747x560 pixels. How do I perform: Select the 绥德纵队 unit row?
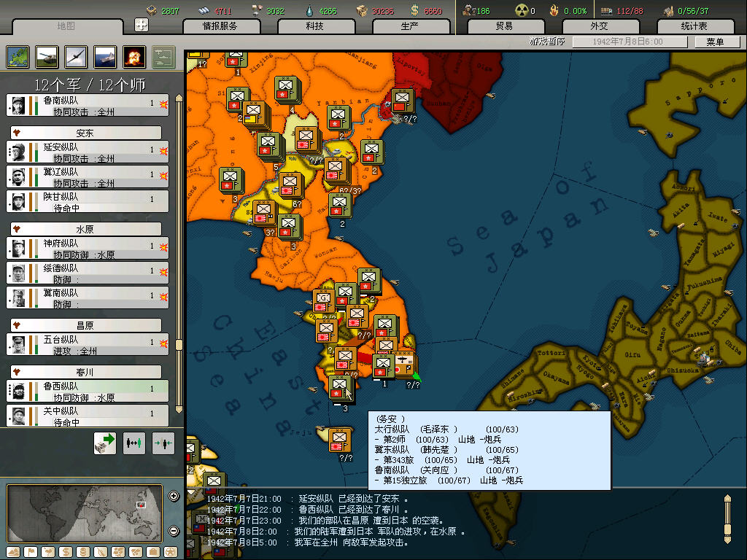coord(88,273)
